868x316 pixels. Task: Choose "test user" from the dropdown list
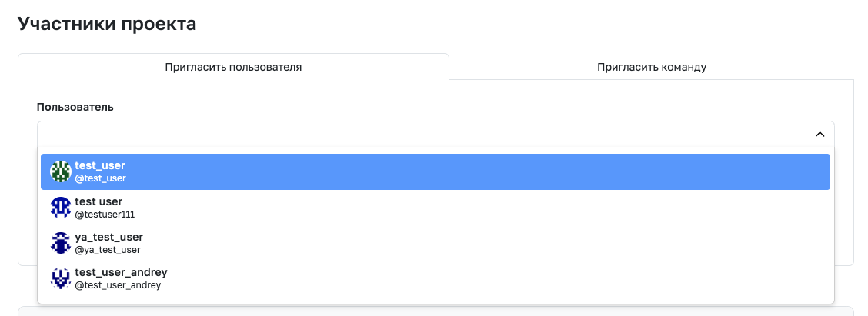coord(436,208)
